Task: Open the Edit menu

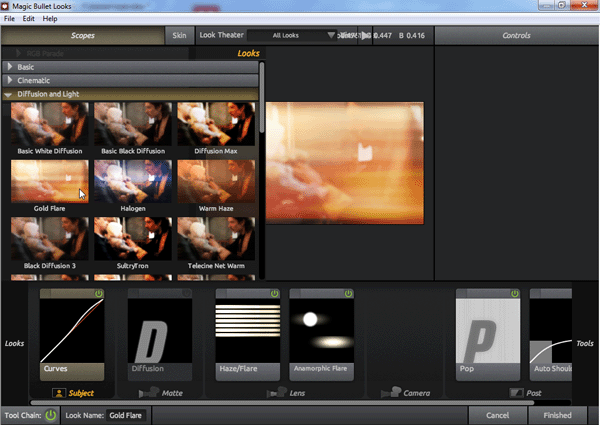Action: pos(28,19)
